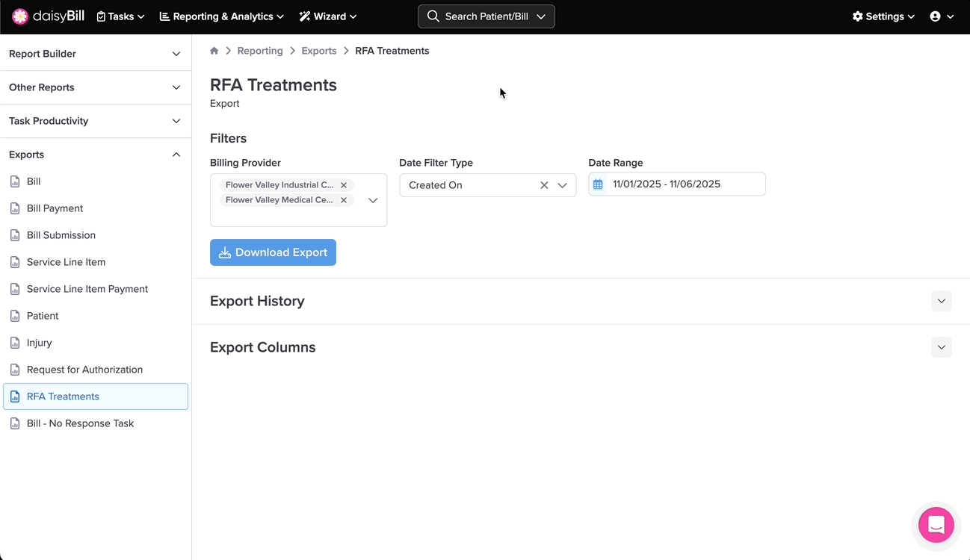The height and width of the screenshot is (560, 970).
Task: Open the Date Filter Type dropdown
Action: point(563,185)
